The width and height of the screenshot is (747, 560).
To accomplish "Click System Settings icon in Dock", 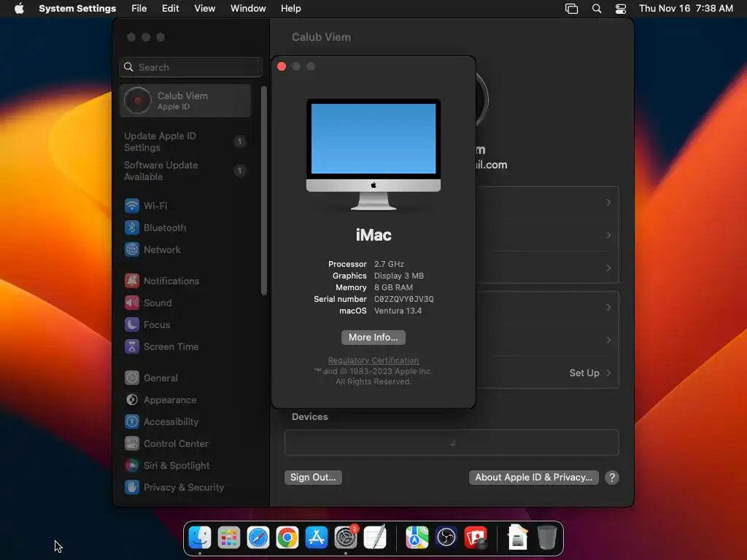I will (x=346, y=537).
